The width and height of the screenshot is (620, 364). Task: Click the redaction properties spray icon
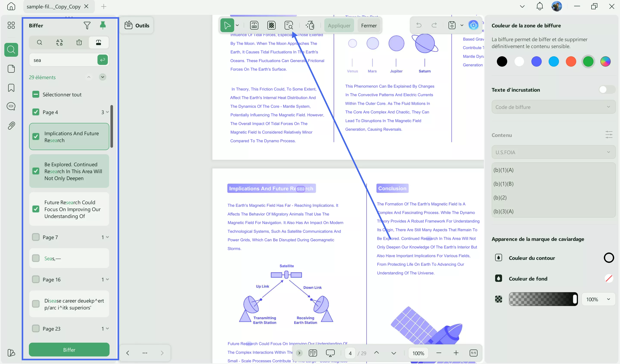310,25
